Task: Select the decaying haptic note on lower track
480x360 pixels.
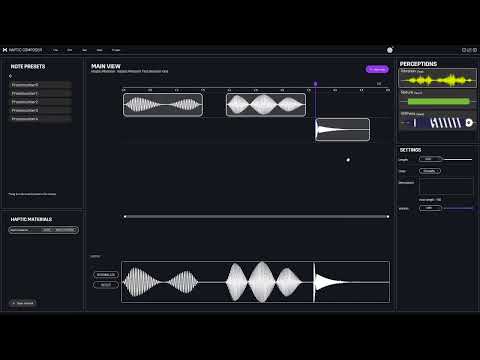Action: (x=342, y=129)
